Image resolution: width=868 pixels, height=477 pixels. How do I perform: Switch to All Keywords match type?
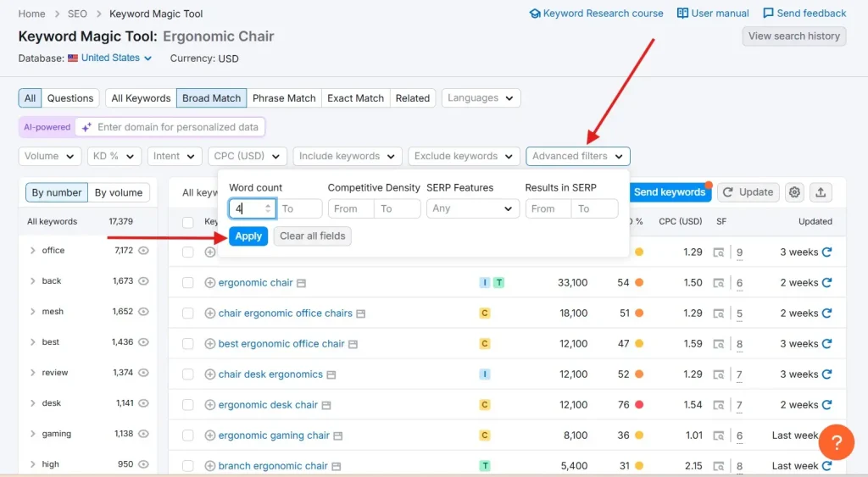[x=141, y=98]
